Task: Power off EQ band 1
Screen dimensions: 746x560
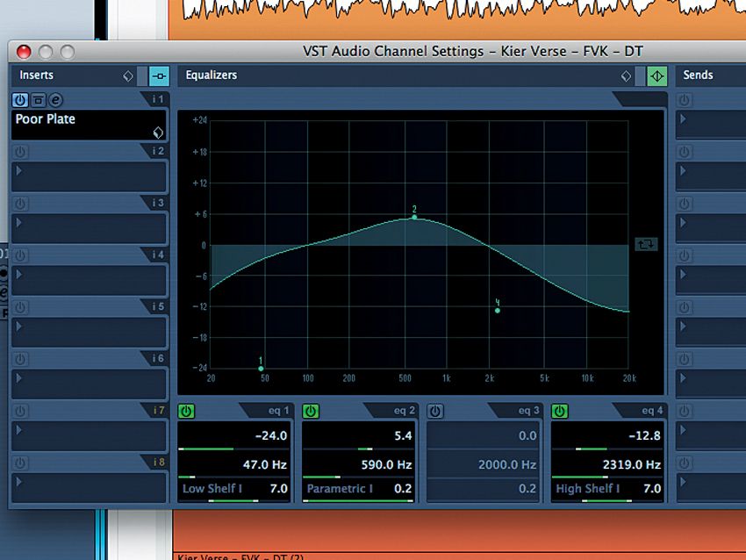Action: point(183,410)
